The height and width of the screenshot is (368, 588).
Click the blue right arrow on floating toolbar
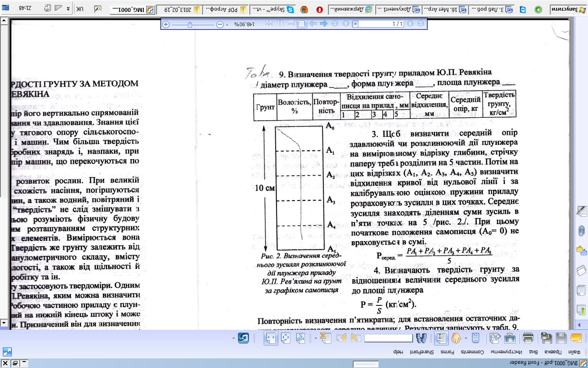click(323, 24)
